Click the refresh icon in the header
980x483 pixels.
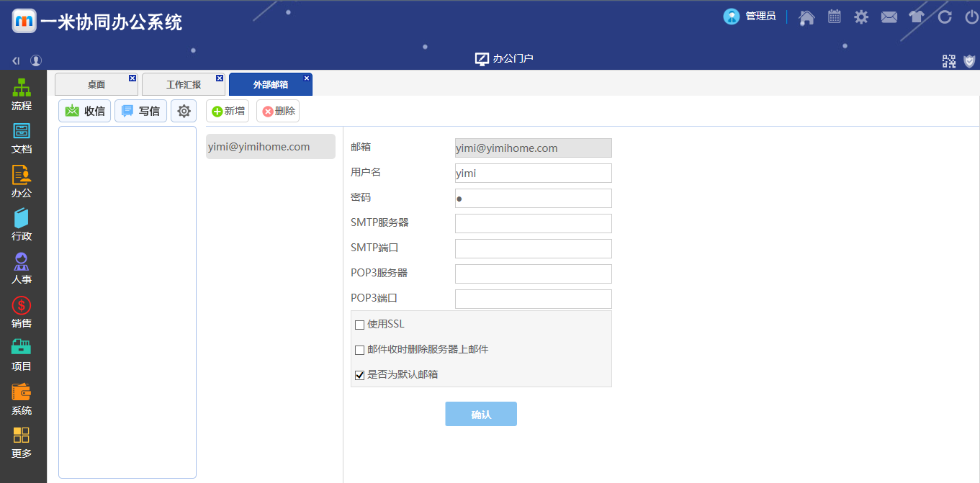(x=945, y=17)
